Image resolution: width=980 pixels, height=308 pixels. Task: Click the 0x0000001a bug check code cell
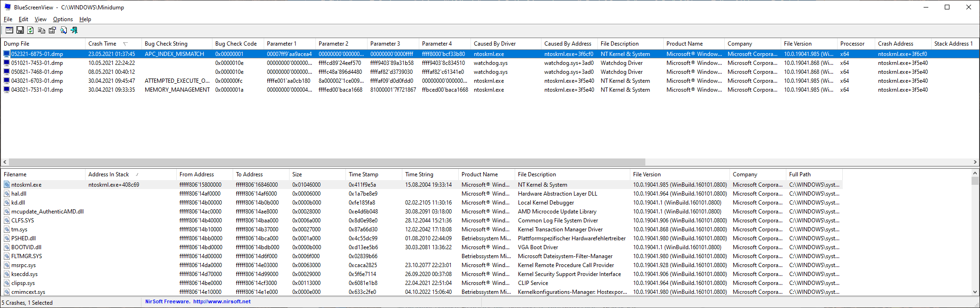(229, 90)
